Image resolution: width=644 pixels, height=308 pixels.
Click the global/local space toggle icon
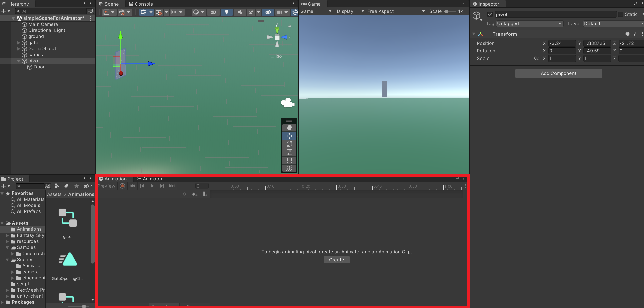(122, 11)
